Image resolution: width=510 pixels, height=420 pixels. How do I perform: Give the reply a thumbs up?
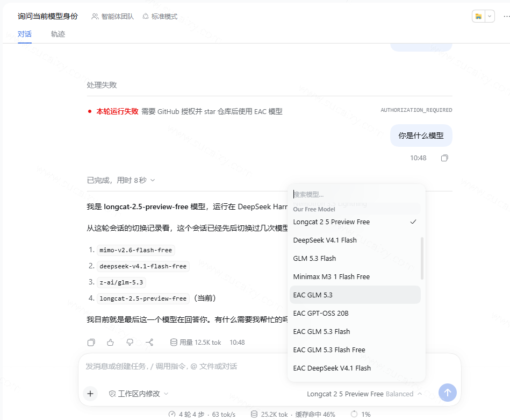[x=110, y=342]
